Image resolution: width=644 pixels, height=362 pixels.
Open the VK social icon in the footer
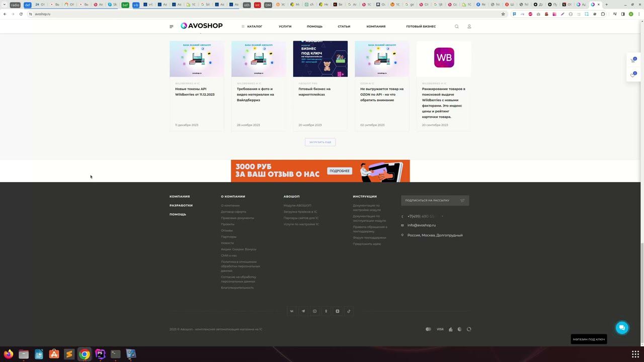click(x=292, y=311)
